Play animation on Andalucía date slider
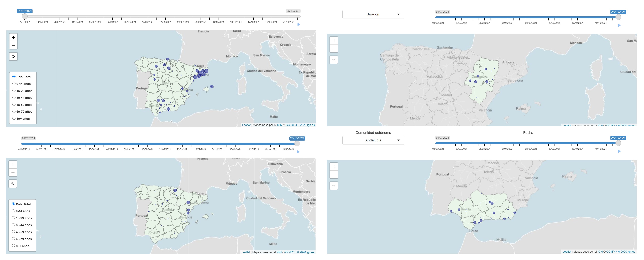 point(619,151)
